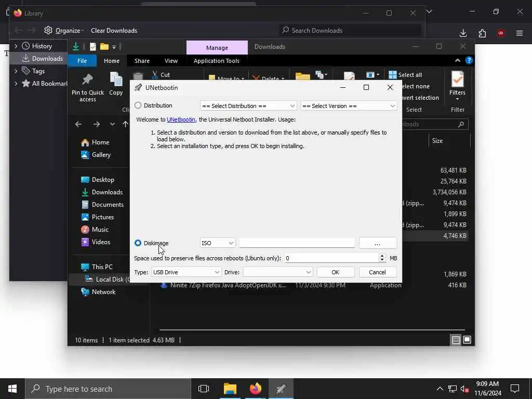Click Clear Downloads in Library window

click(x=114, y=31)
